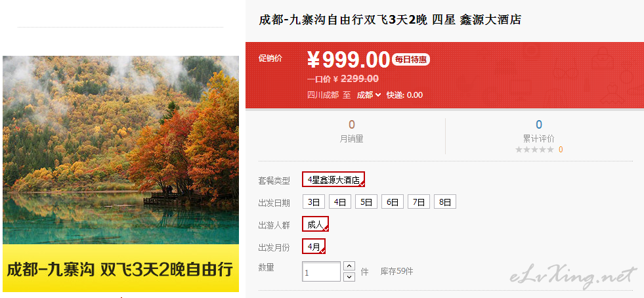Toggle the 4月 departure month option
644x298 pixels.
(x=314, y=246)
